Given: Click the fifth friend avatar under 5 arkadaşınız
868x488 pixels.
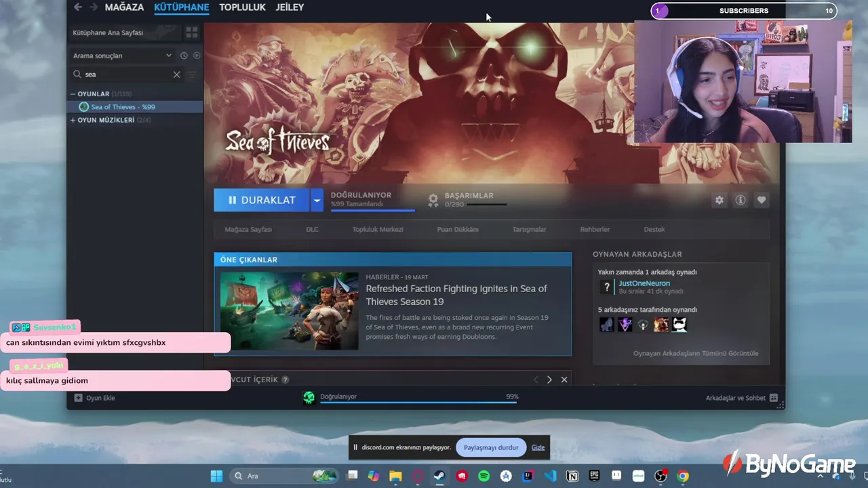Looking at the screenshot, I should click(679, 325).
